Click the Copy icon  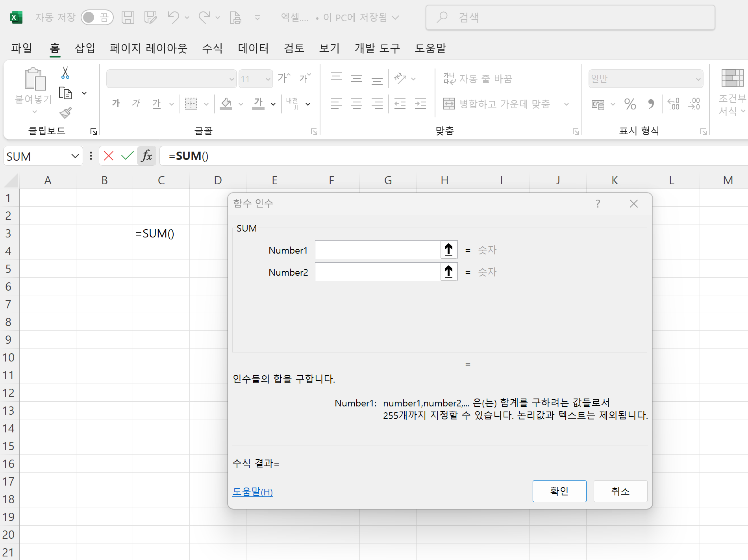65,93
